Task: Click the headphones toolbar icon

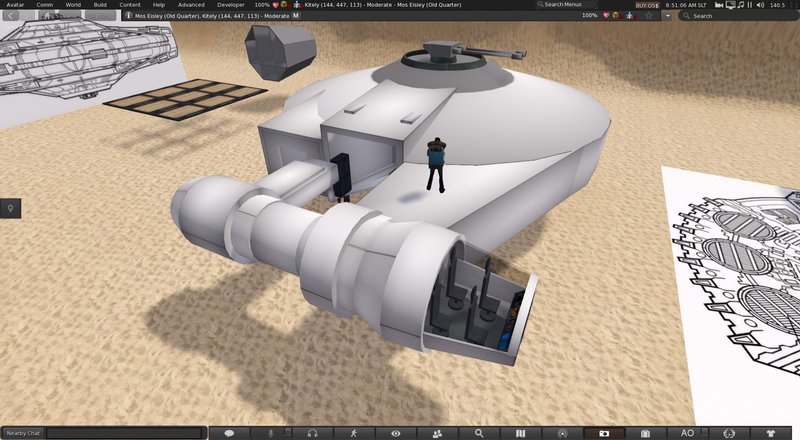Action: pyautogui.click(x=312, y=433)
